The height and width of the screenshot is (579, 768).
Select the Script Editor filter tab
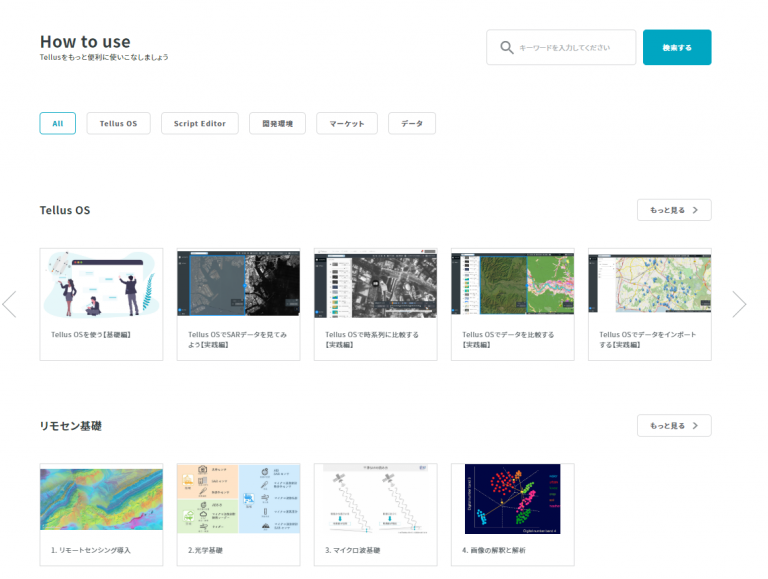[200, 123]
